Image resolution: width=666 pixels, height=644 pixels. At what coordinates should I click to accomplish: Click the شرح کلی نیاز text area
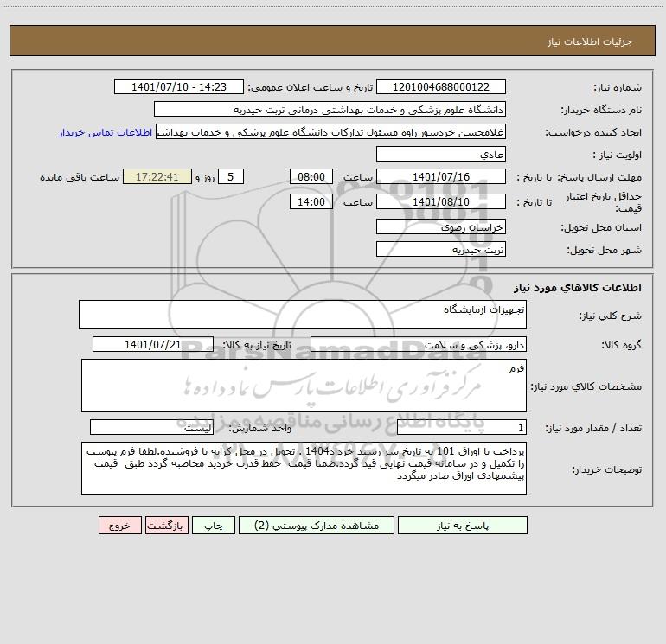coord(303,315)
